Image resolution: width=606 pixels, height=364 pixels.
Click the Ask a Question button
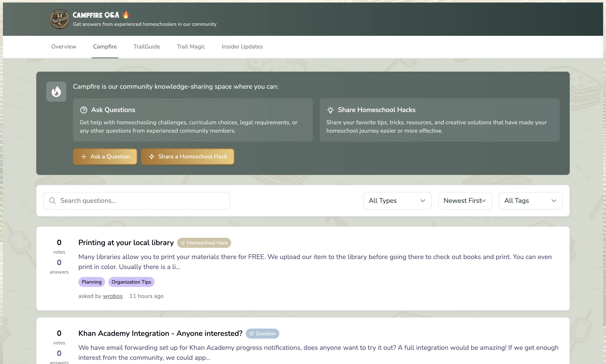(x=105, y=156)
